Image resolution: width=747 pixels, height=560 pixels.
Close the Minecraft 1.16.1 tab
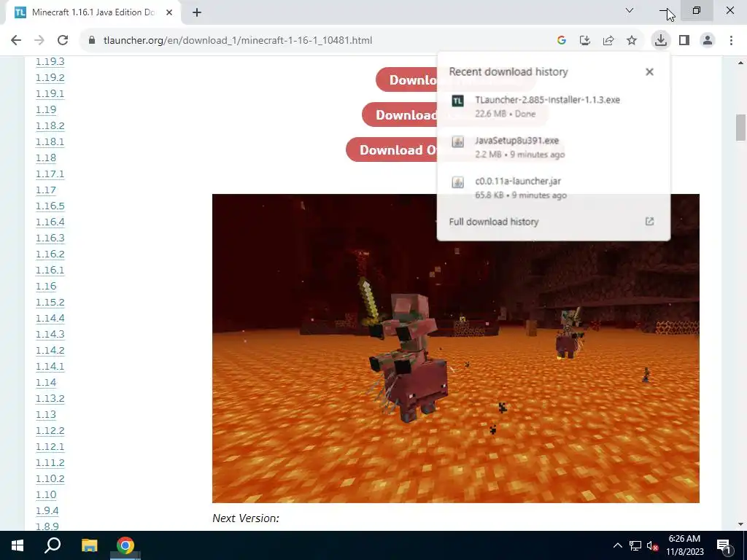[169, 12]
